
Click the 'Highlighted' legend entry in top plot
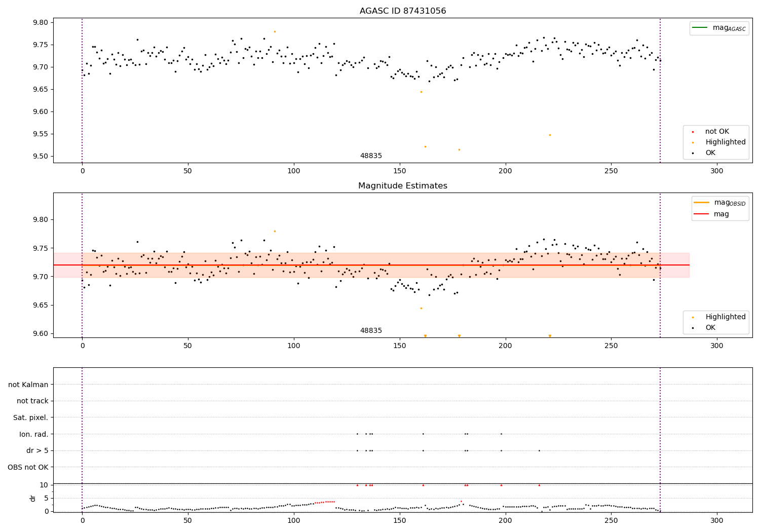pos(726,142)
